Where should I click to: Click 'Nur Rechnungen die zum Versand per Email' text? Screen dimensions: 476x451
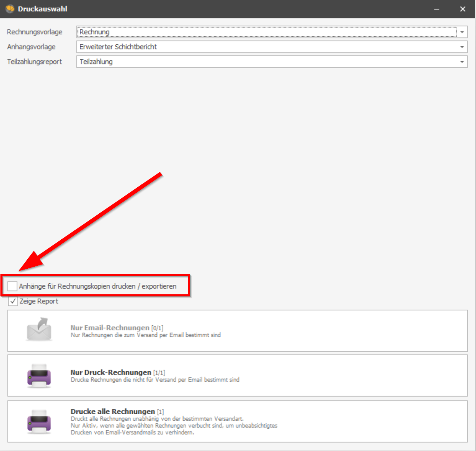(x=146, y=335)
